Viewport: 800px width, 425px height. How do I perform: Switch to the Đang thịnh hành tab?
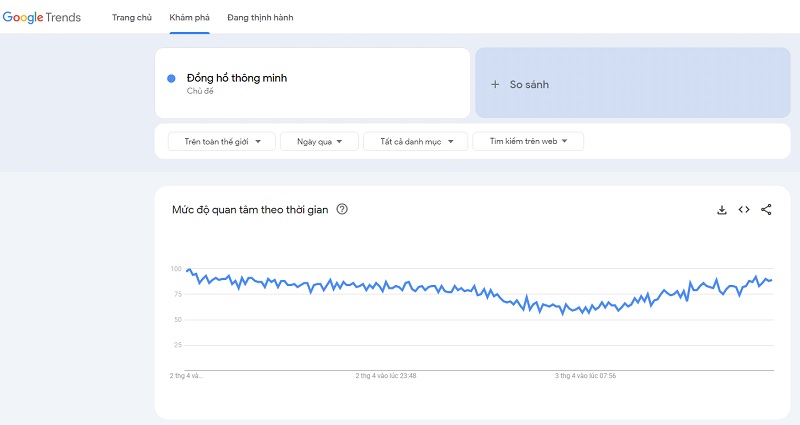(x=260, y=17)
